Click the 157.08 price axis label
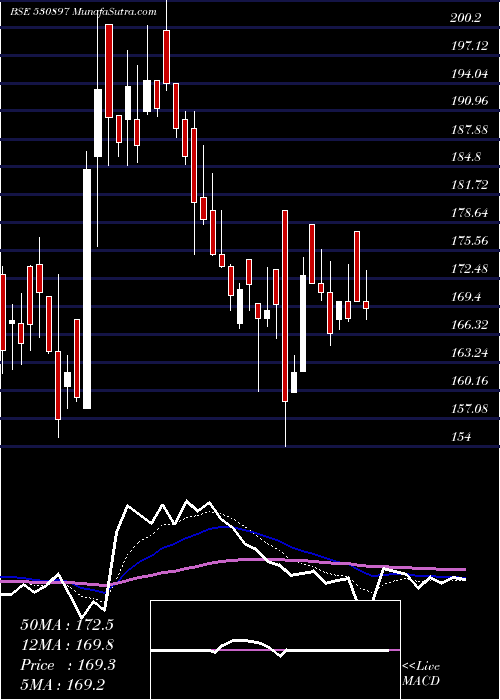Screen dimensions: 500x700 point(469,408)
